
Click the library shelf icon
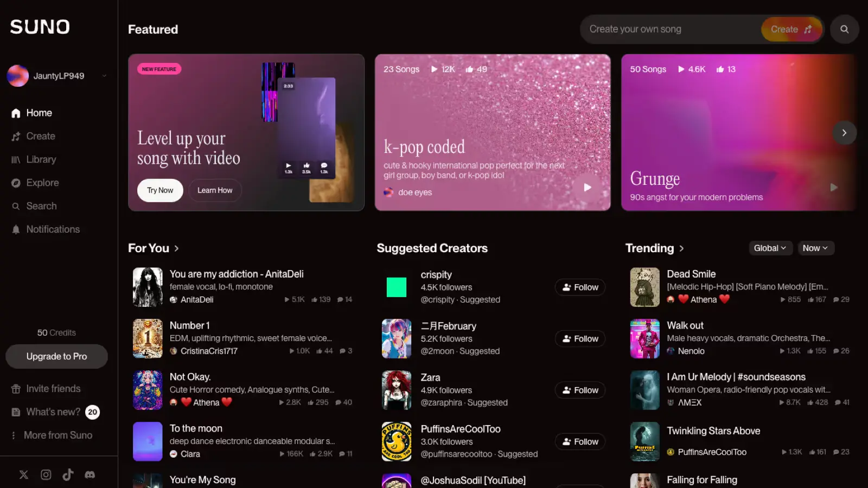(x=16, y=159)
